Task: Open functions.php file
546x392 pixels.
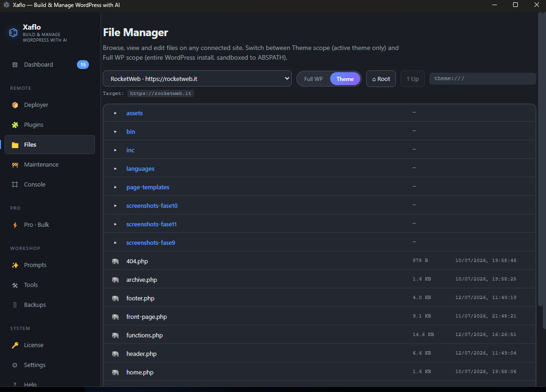Action: coord(144,336)
